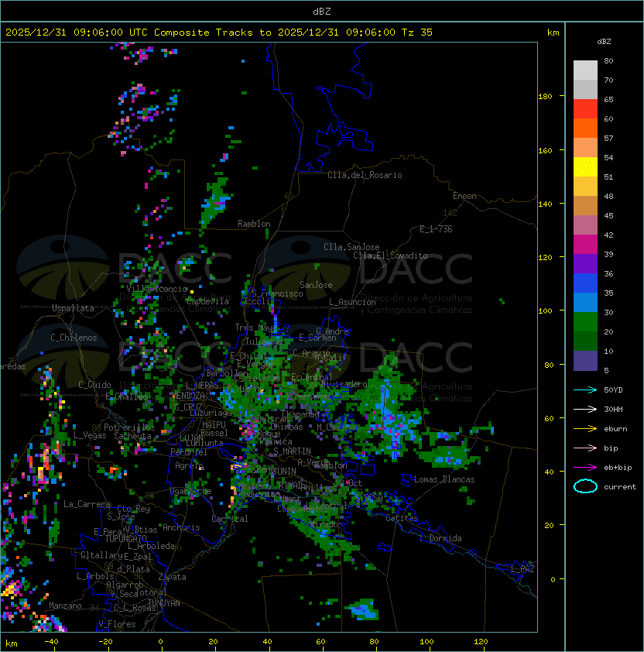Select the red 60-65 dBZ swatch
Screen dimensions: 644x652
point(585,108)
